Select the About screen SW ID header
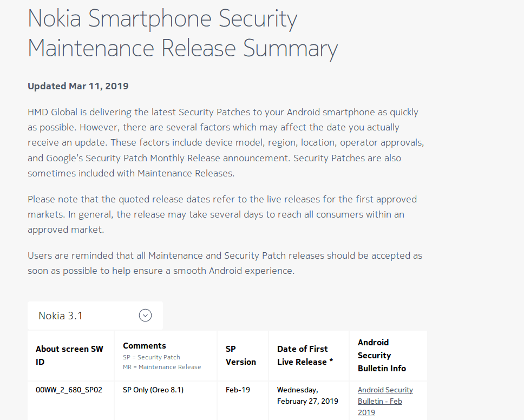 click(69, 355)
